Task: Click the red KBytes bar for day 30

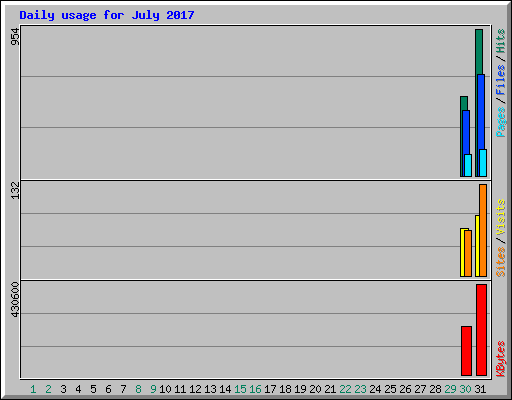Action: (x=466, y=351)
